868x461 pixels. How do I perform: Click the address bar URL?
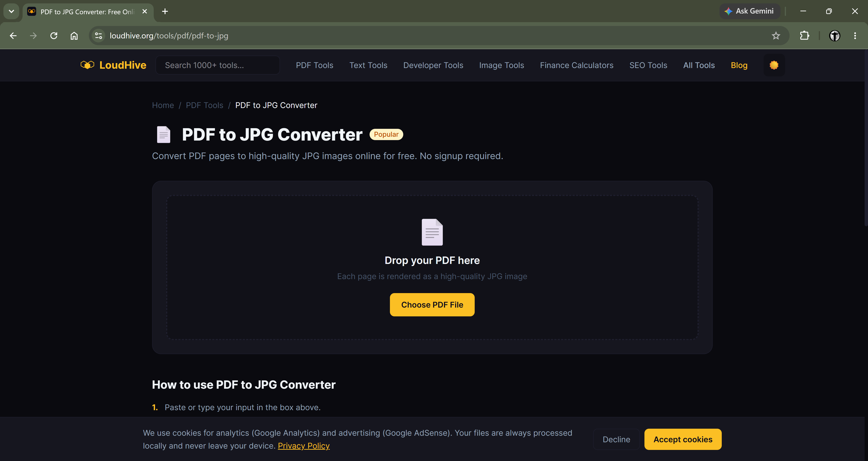169,36
